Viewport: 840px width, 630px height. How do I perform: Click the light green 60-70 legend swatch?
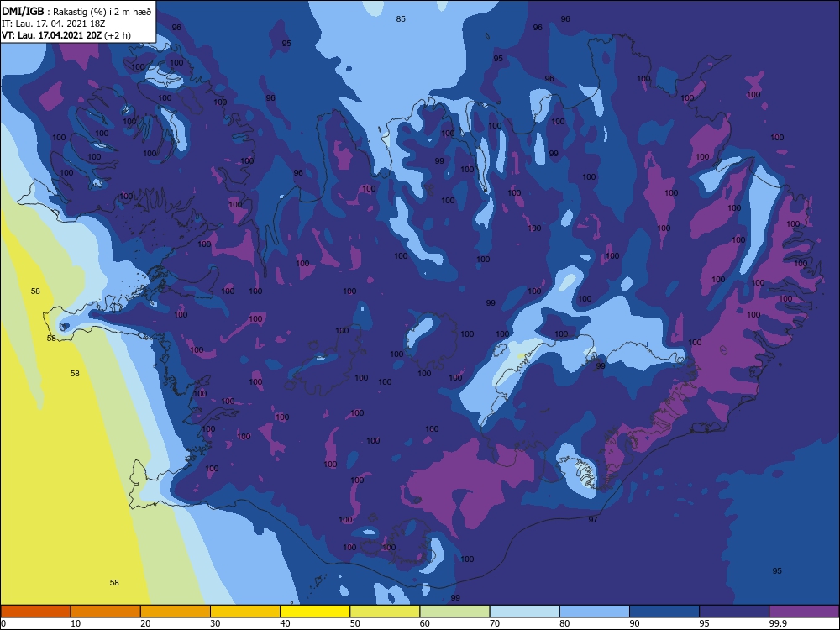point(454,612)
